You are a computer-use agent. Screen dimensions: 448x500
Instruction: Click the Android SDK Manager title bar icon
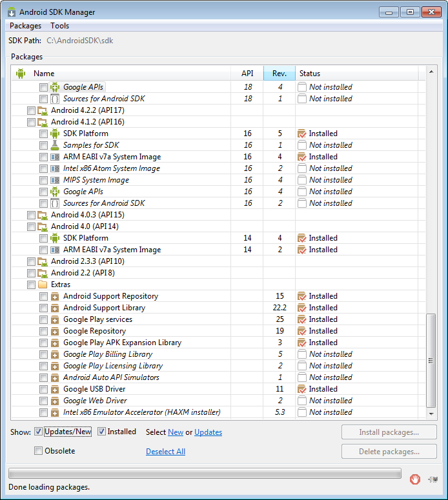click(12, 12)
